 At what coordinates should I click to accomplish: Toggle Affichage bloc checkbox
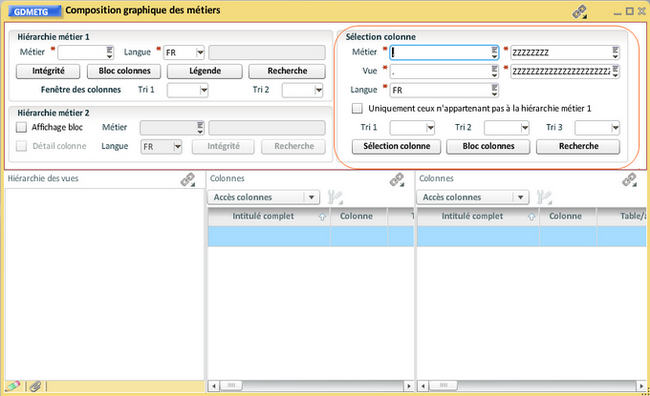click(21, 127)
